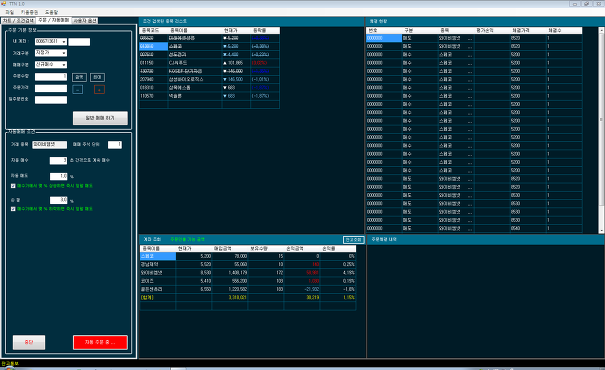605x370 pixels.
Task: Click the yellow [합계] total row label
Action: (147, 297)
